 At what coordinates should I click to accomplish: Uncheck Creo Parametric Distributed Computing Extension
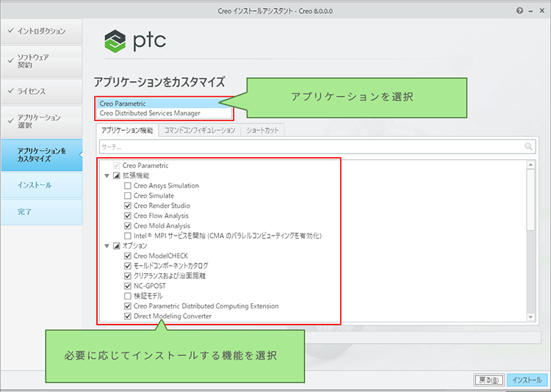point(128,306)
